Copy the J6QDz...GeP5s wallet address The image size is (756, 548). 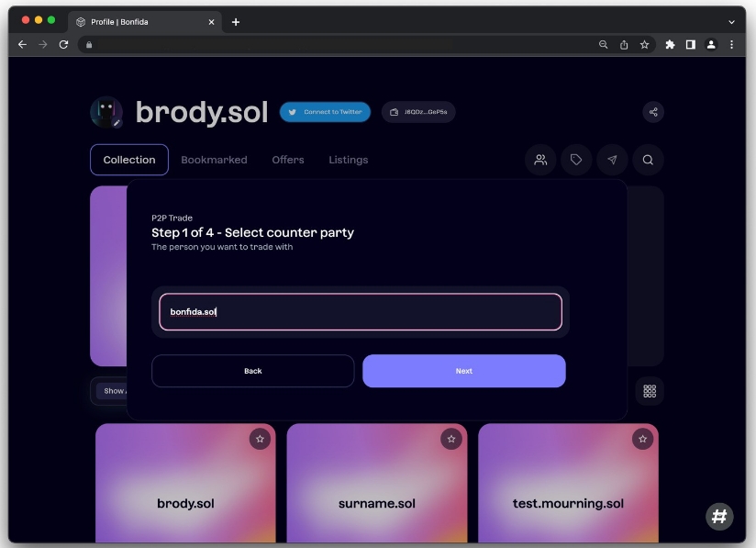point(418,112)
